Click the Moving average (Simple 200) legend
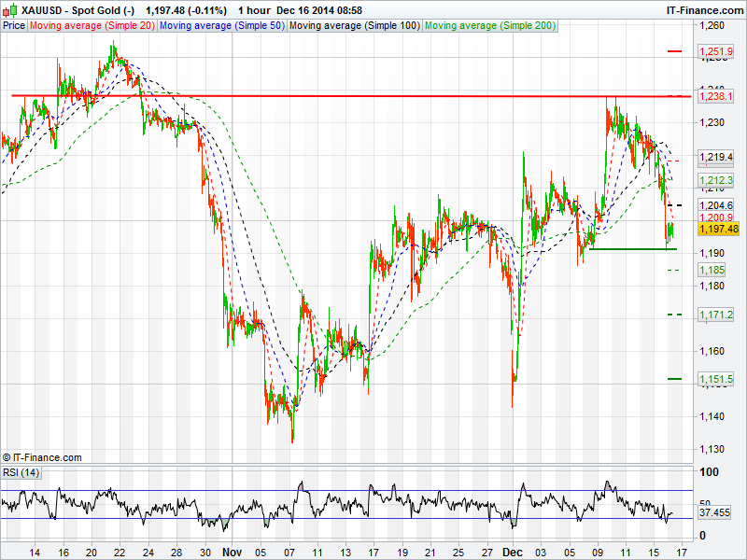Screen dimensions: 747x560 [490, 26]
